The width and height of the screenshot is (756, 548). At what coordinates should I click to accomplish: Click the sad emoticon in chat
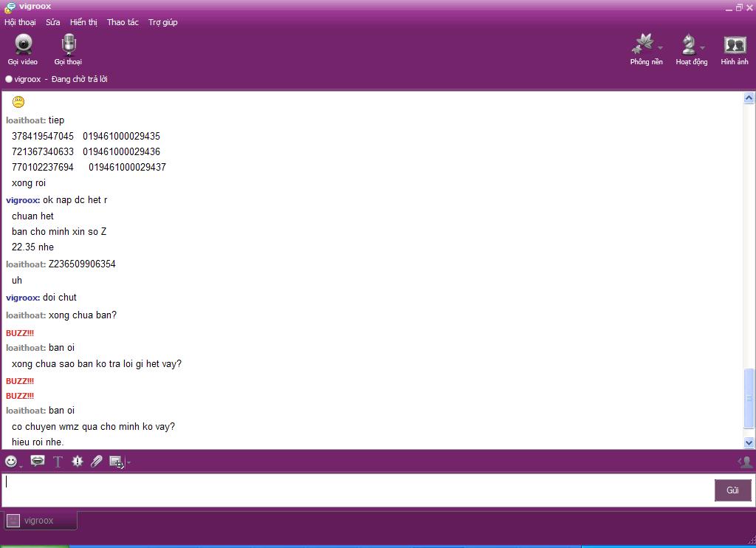point(18,102)
